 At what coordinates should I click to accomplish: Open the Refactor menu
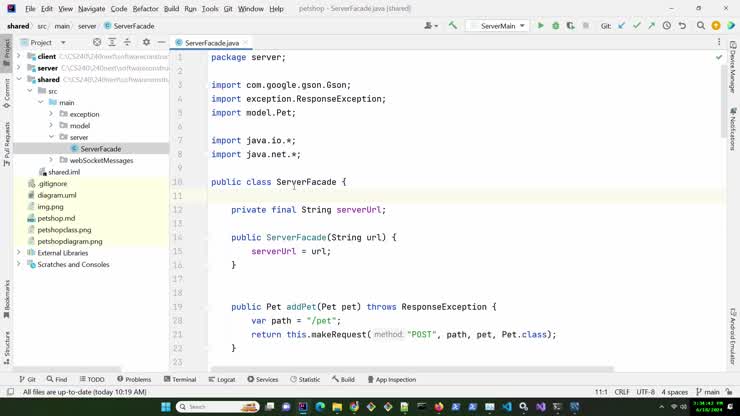coord(145,8)
